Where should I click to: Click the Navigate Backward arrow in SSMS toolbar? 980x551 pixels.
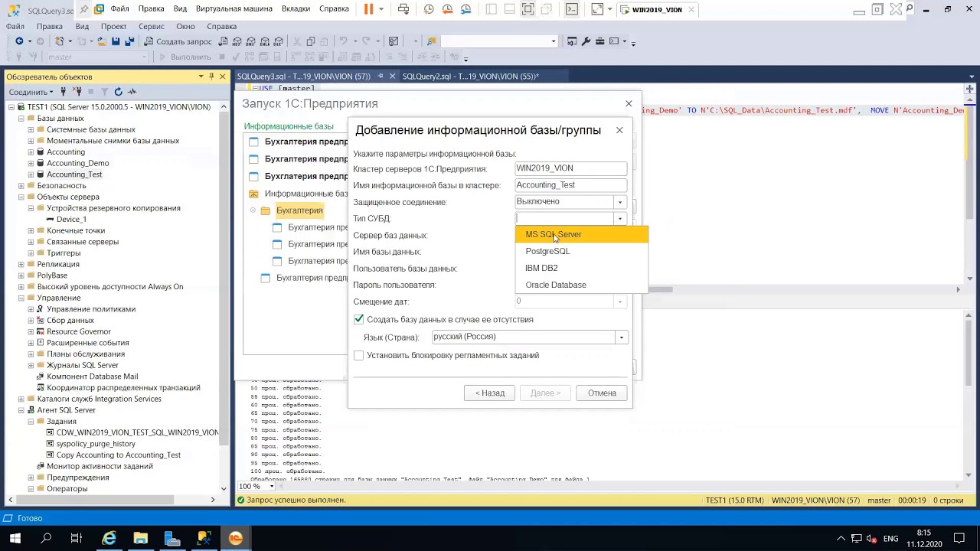point(19,41)
